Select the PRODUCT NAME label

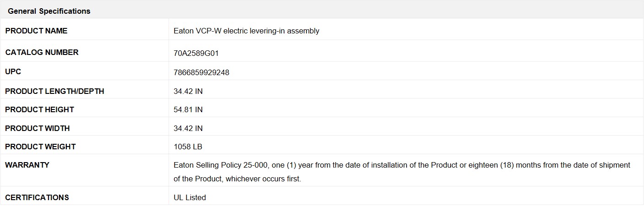[36, 31]
